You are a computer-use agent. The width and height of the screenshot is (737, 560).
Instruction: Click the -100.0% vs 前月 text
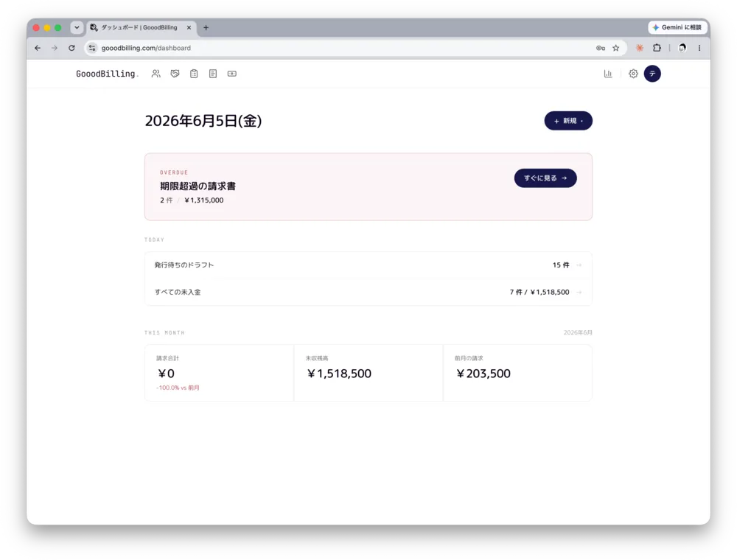[178, 388]
